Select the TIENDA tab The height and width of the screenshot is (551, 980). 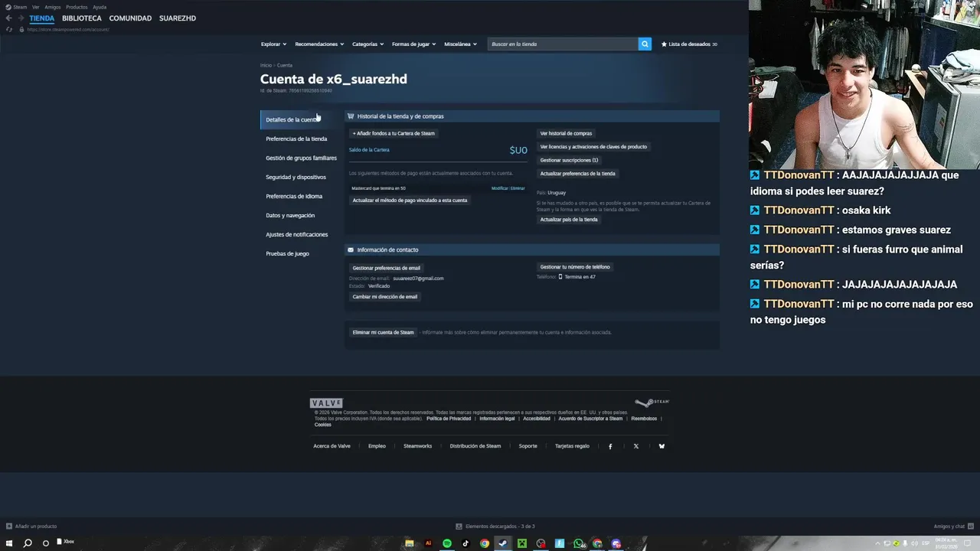pos(42,18)
